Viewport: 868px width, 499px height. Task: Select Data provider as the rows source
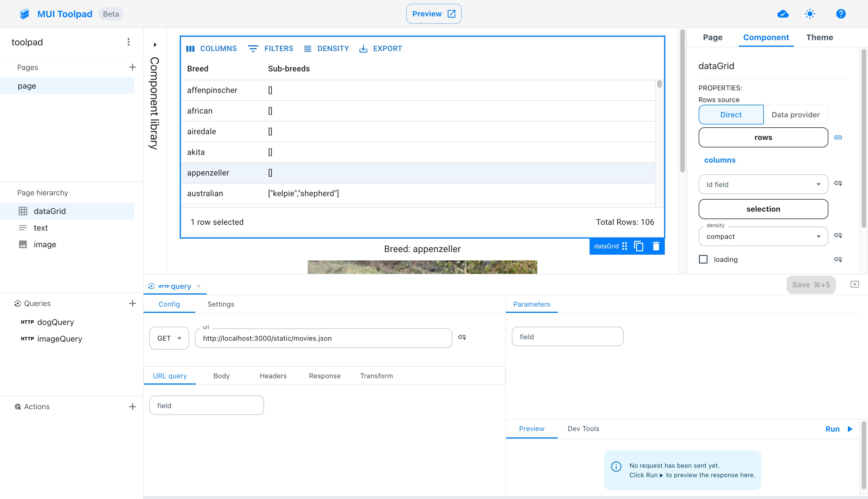pos(795,114)
